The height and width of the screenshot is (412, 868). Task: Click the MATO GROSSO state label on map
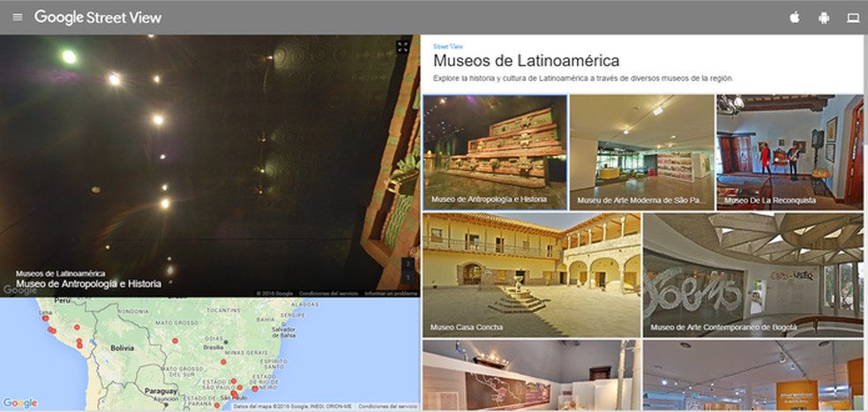pos(177,322)
